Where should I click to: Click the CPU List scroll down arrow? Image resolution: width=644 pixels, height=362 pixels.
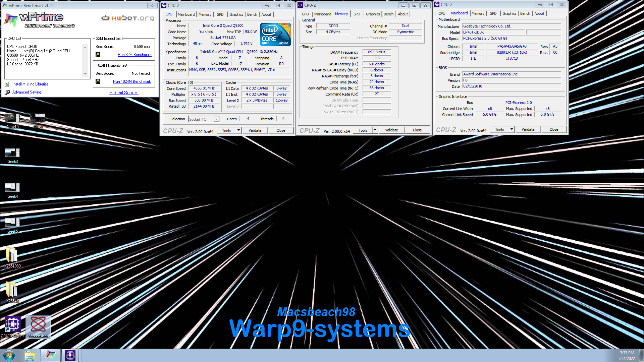click(85, 74)
